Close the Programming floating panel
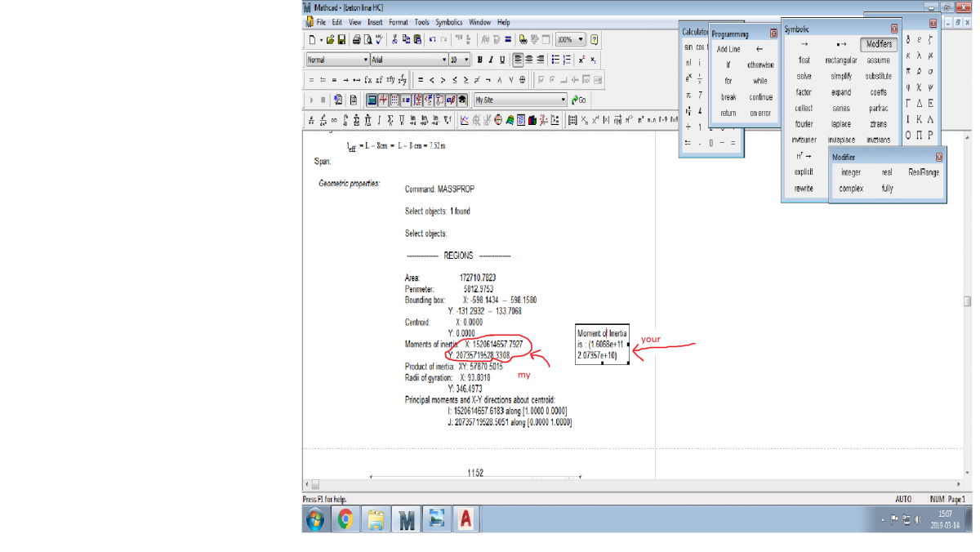This screenshot has height=552, width=980. 773,34
